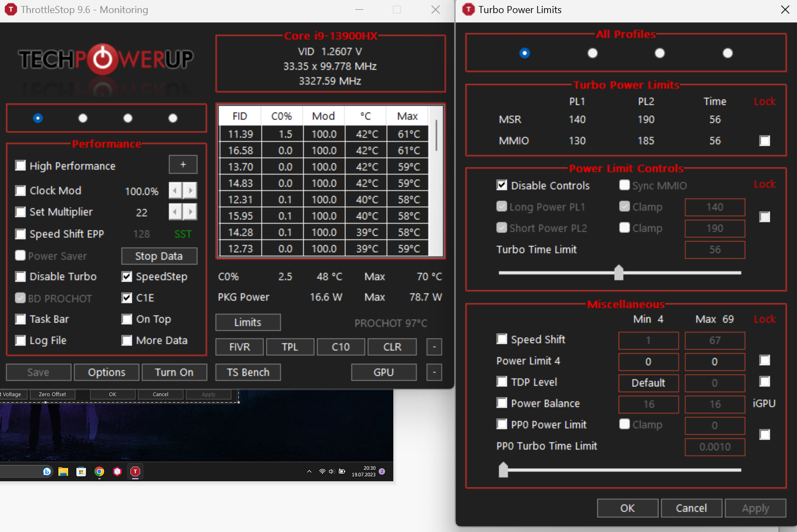The width and height of the screenshot is (797, 532).
Task: Launch Microsoft Store from the taskbar
Action: pos(81,471)
